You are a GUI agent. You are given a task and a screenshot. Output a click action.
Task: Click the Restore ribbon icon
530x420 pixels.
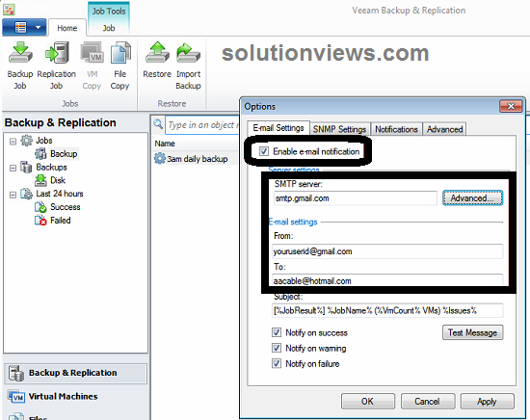coord(157,53)
